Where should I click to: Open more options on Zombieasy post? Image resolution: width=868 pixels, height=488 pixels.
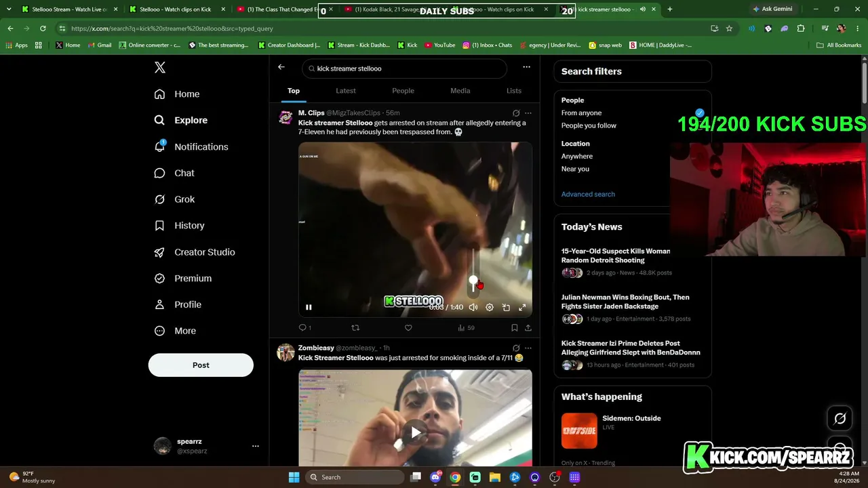(x=528, y=348)
